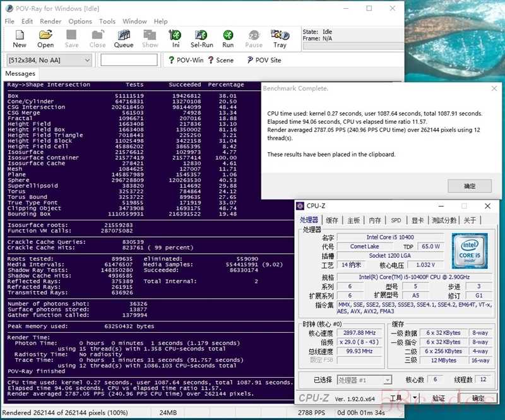This screenshot has height=420, width=505.
Task: Click the 24MB status bar entry
Action: [x=168, y=413]
